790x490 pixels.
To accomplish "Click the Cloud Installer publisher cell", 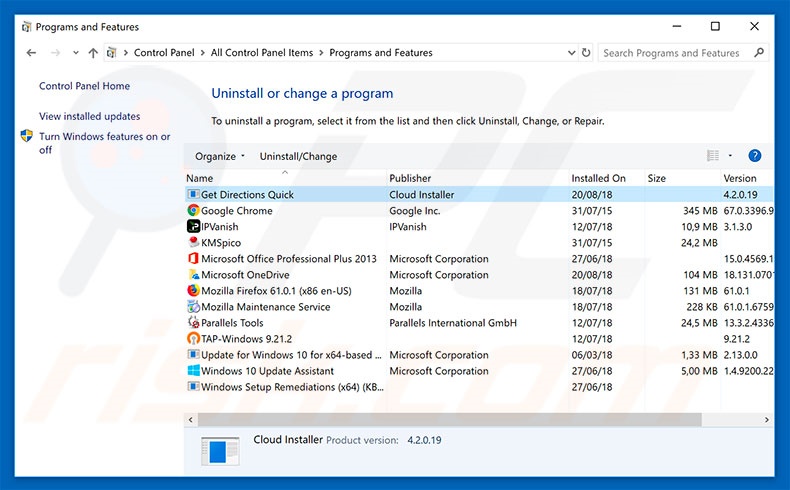I will coord(422,195).
